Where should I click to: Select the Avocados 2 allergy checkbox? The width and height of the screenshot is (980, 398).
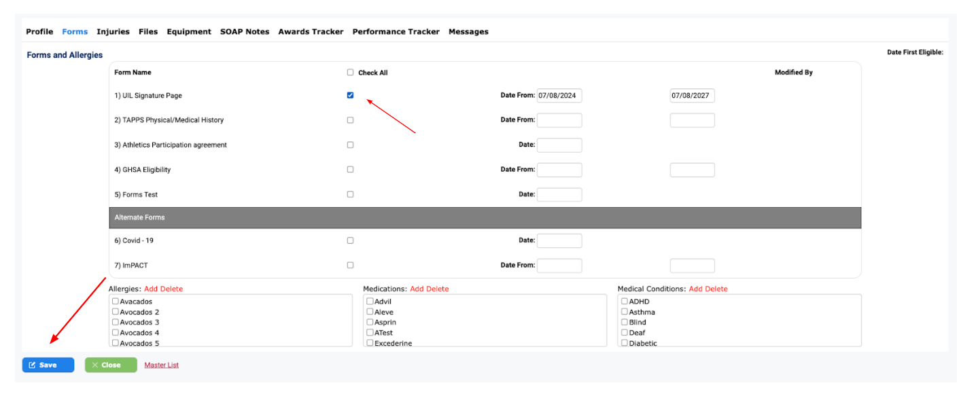[116, 312]
